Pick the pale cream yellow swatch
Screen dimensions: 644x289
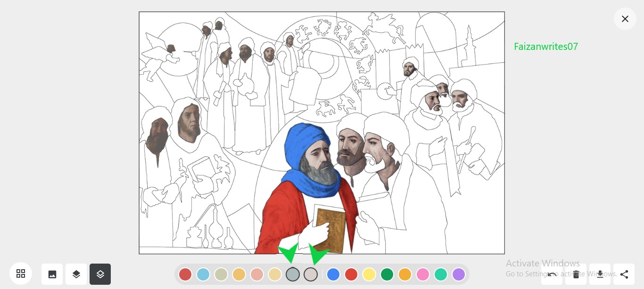coord(275,274)
